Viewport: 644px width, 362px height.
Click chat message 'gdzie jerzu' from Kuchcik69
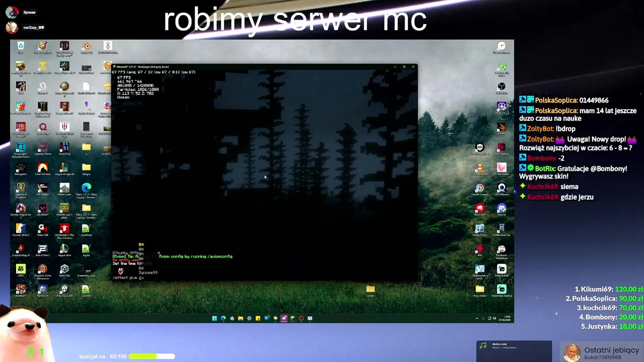[x=577, y=197]
